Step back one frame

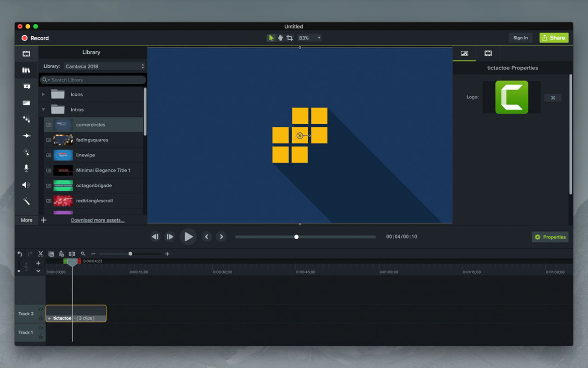[x=155, y=236]
